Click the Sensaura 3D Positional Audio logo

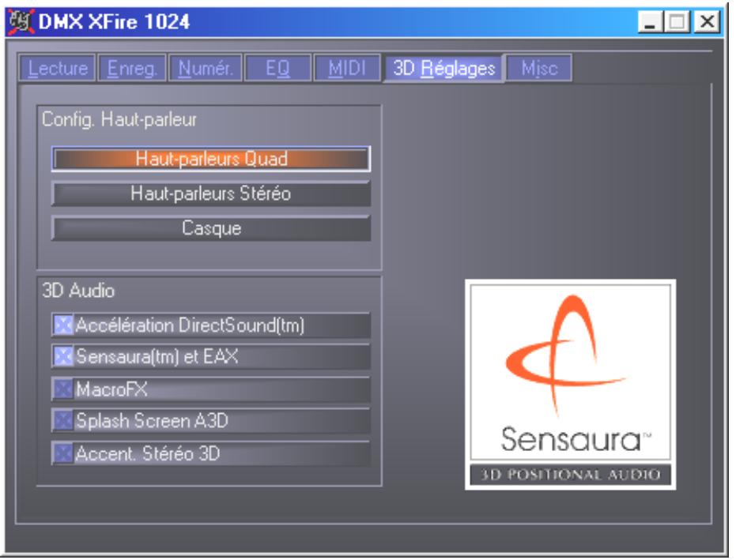[570, 385]
